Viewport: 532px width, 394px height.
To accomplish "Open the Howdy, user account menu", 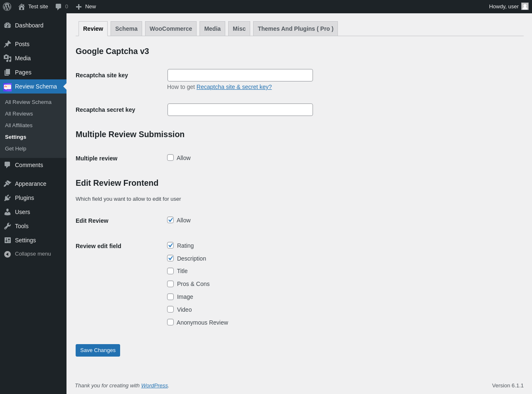I will pyautogui.click(x=504, y=7).
